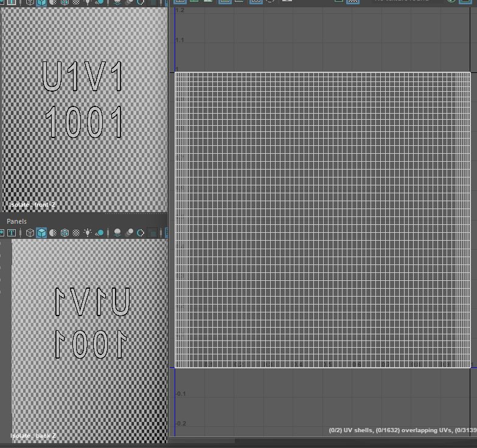Click the -0.1 label on the UV Editor V axis
This screenshot has height=448, width=477.
(181, 394)
